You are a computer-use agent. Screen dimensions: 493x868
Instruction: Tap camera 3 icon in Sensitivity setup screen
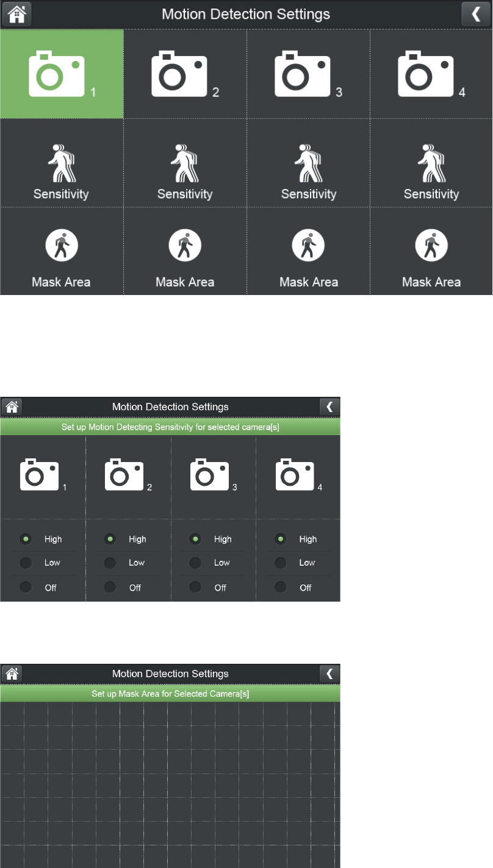[x=211, y=475]
